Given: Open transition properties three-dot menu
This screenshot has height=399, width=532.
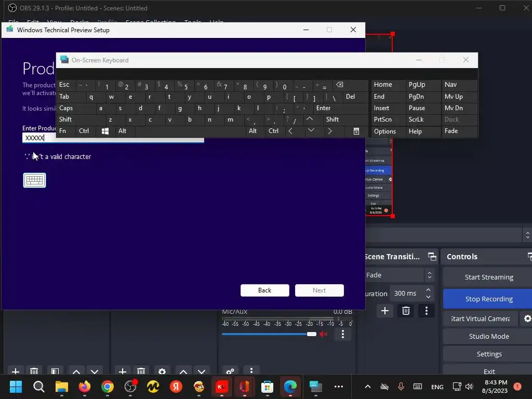Looking at the screenshot, I should point(427,311).
